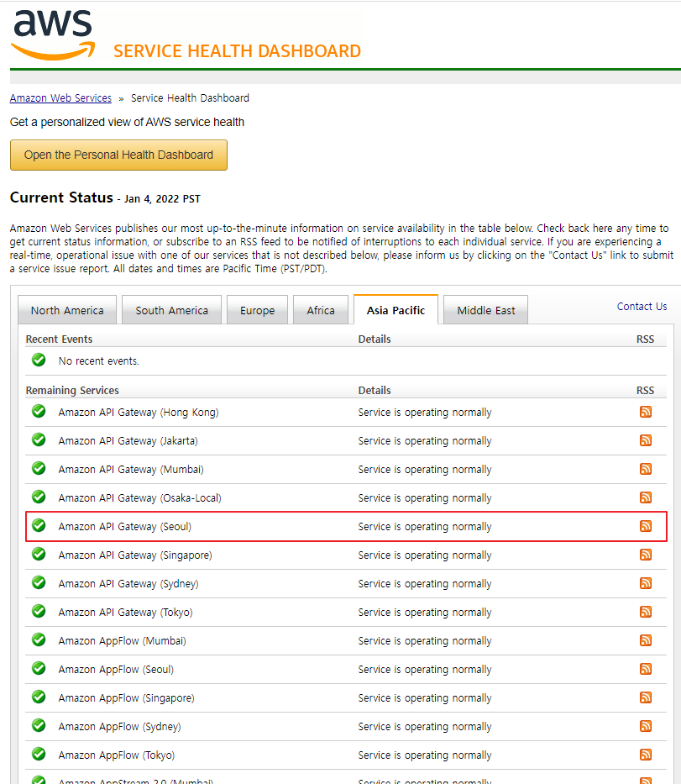Image resolution: width=681 pixels, height=784 pixels.
Task: Click 'Amazon API Gateway (Jakarta)' text
Action: point(128,441)
